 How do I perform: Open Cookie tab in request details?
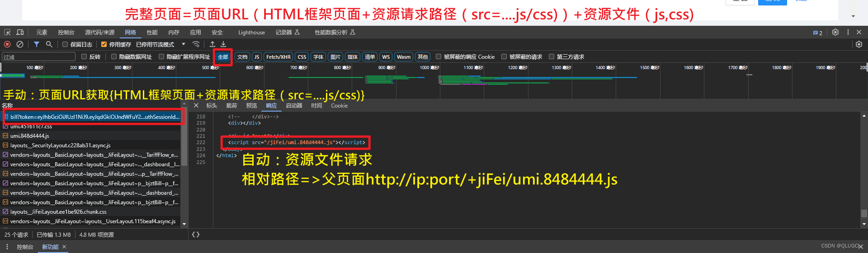coord(339,106)
